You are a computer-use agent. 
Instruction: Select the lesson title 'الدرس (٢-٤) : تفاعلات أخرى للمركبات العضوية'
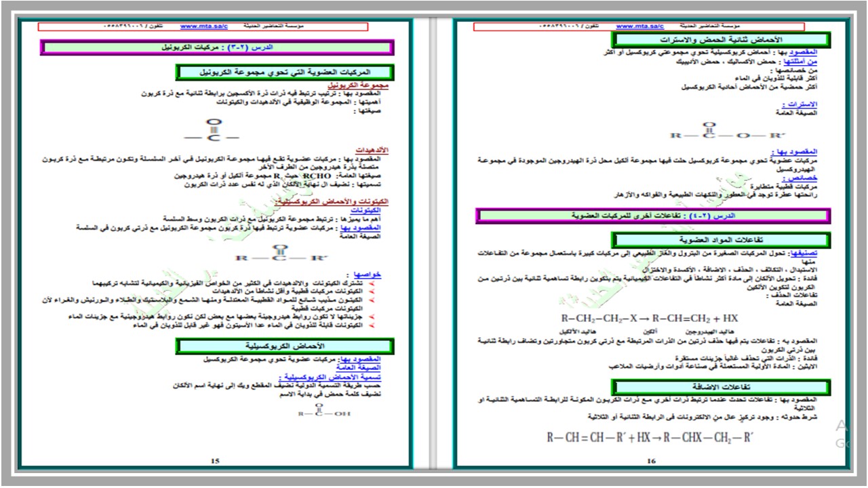point(653,215)
